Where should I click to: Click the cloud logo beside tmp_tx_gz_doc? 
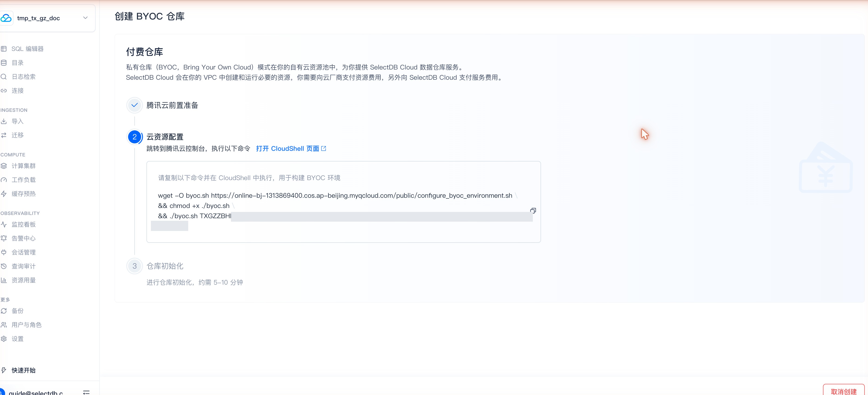pos(6,18)
